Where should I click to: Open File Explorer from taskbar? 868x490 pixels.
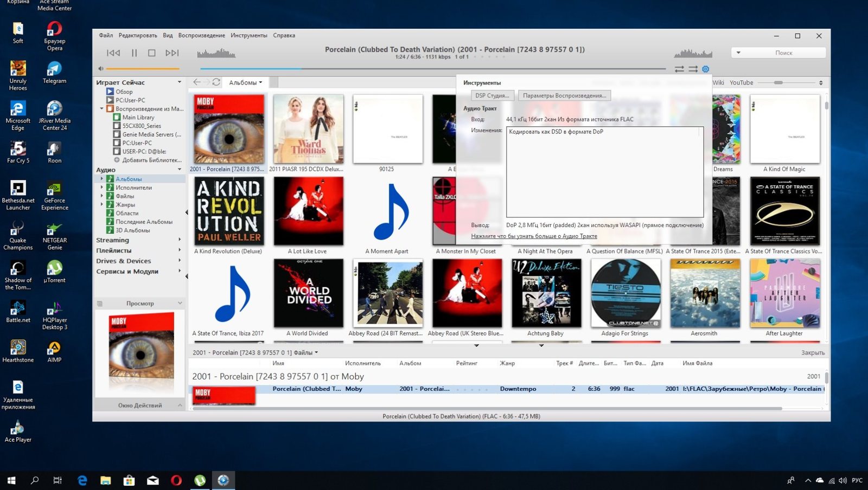click(x=105, y=480)
